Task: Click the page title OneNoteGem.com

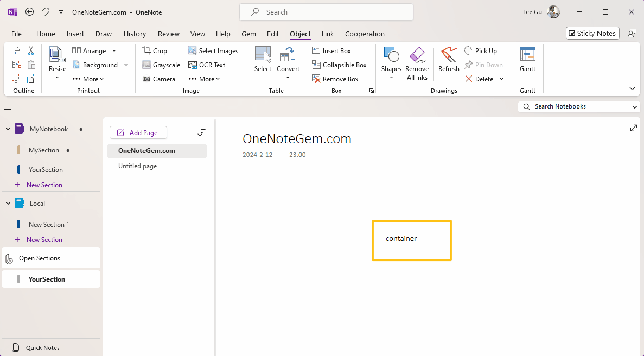Action: click(297, 139)
